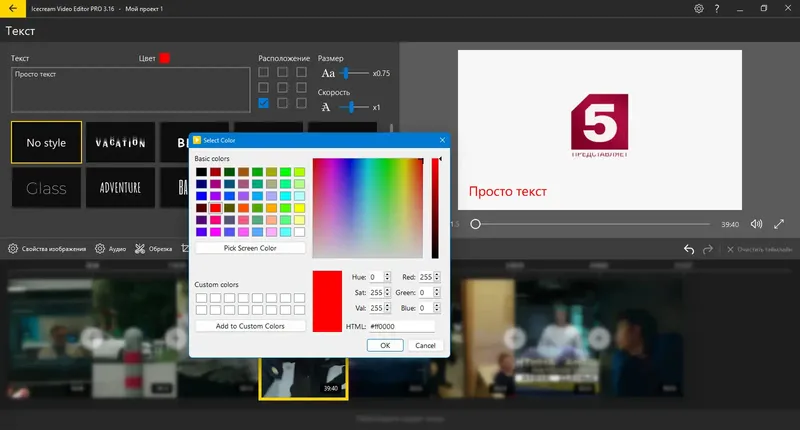Viewport: 800px width, 430px height.
Task: Click the Просто текст overlay in preview
Action: click(x=508, y=192)
